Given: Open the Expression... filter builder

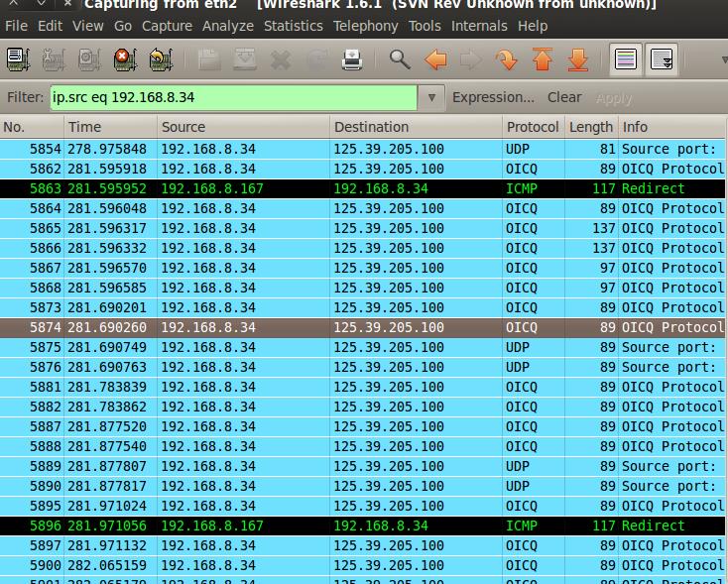Looking at the screenshot, I should pyautogui.click(x=493, y=97).
